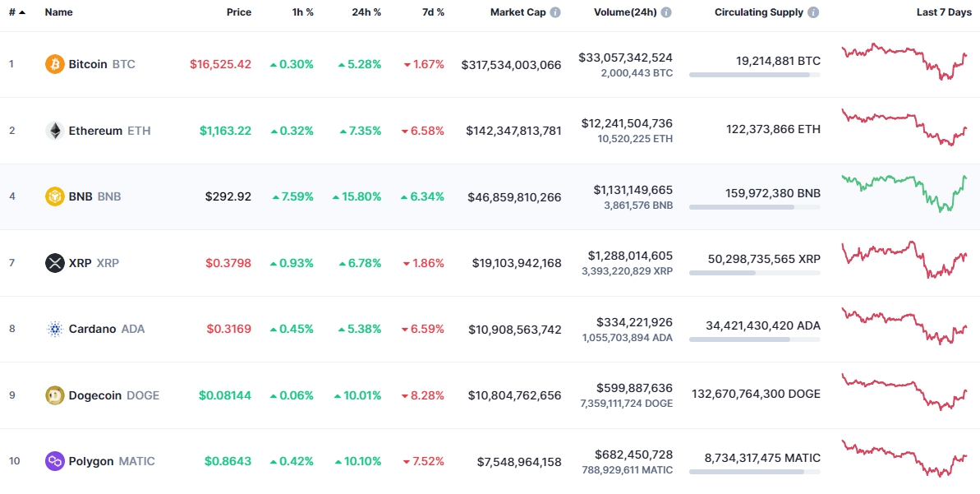Sort table by 7d % column

point(432,12)
